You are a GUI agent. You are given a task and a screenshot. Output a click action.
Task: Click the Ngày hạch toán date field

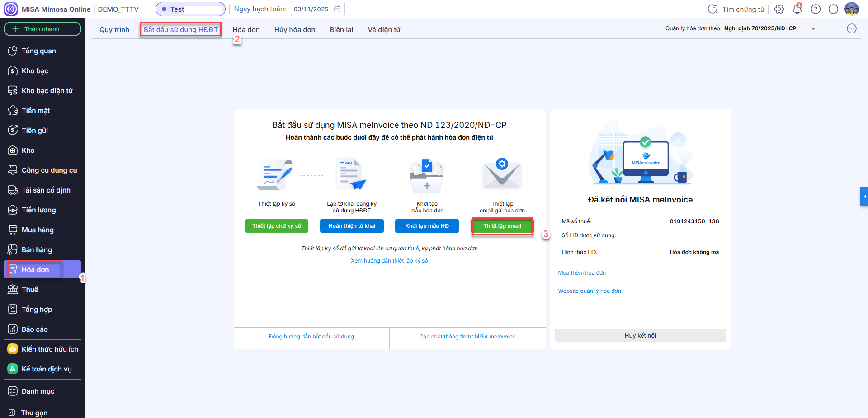pyautogui.click(x=317, y=9)
